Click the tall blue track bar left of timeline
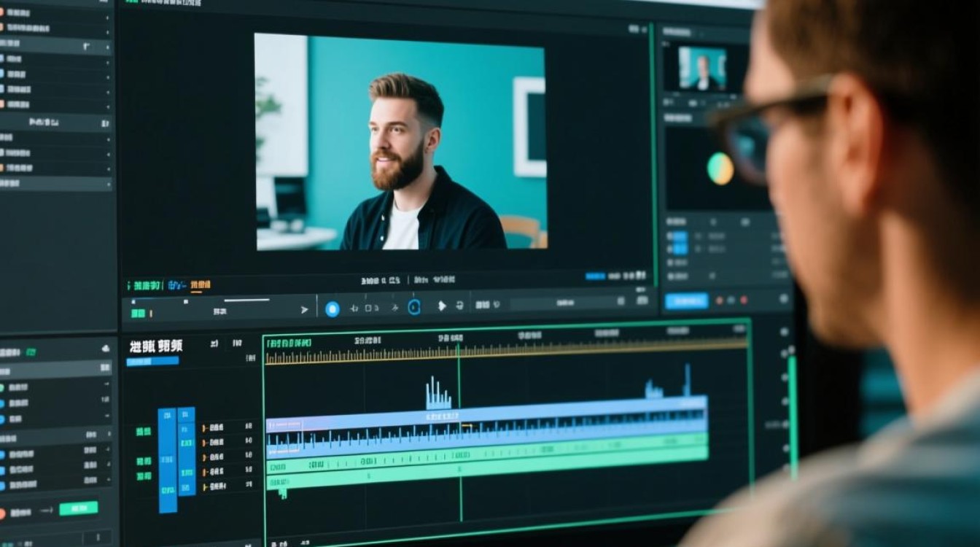 point(168,460)
